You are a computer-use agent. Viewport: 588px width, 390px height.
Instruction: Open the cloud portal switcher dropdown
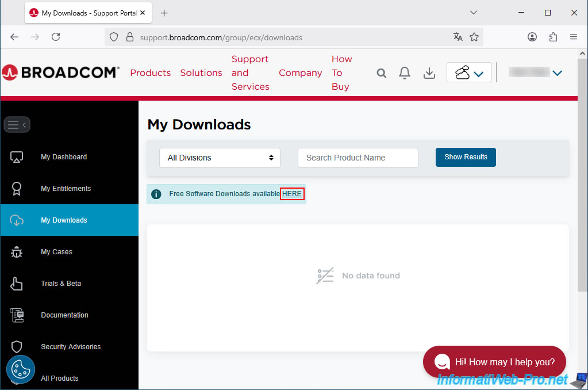[469, 72]
